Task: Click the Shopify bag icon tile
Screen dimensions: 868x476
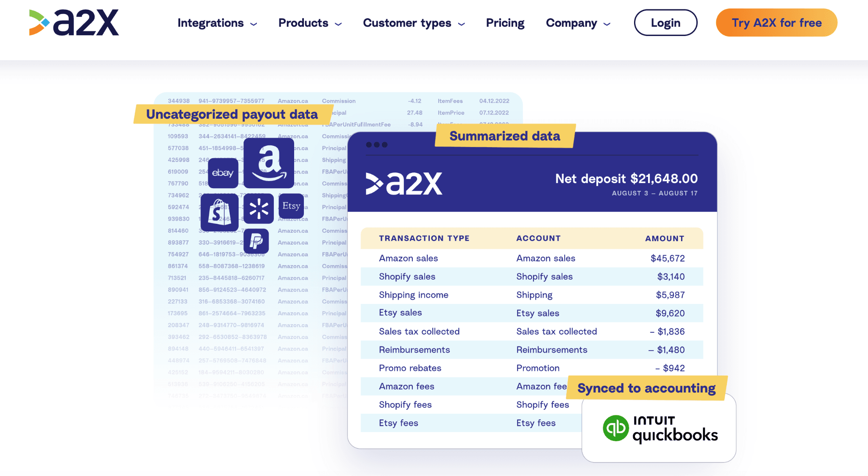Action: point(220,212)
